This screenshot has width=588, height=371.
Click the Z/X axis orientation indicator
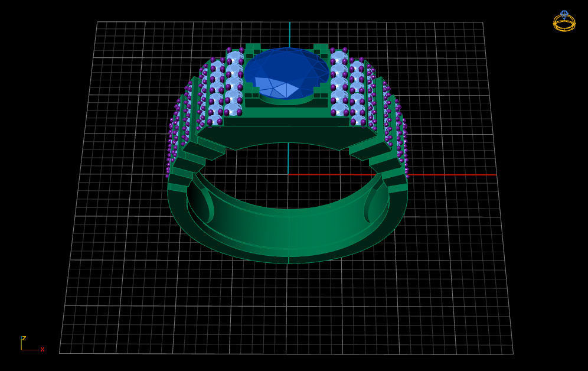pos(32,344)
